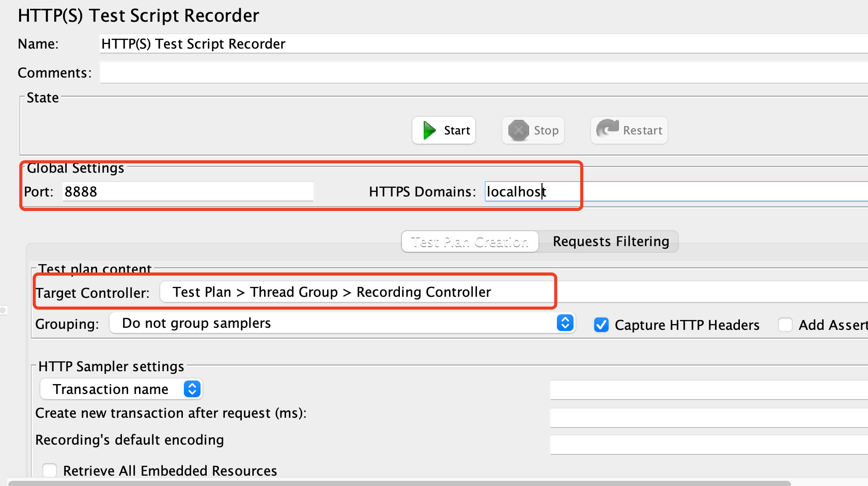The image size is (868, 486).
Task: Open the Target Controller dropdown
Action: point(357,292)
